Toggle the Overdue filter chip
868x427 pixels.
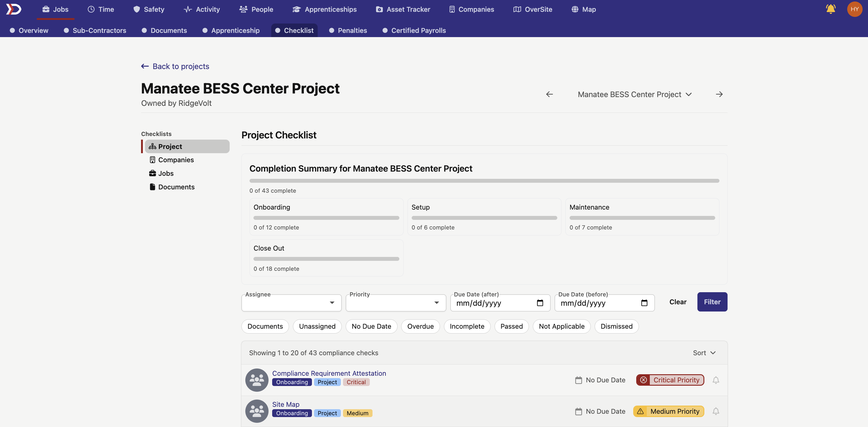tap(420, 326)
